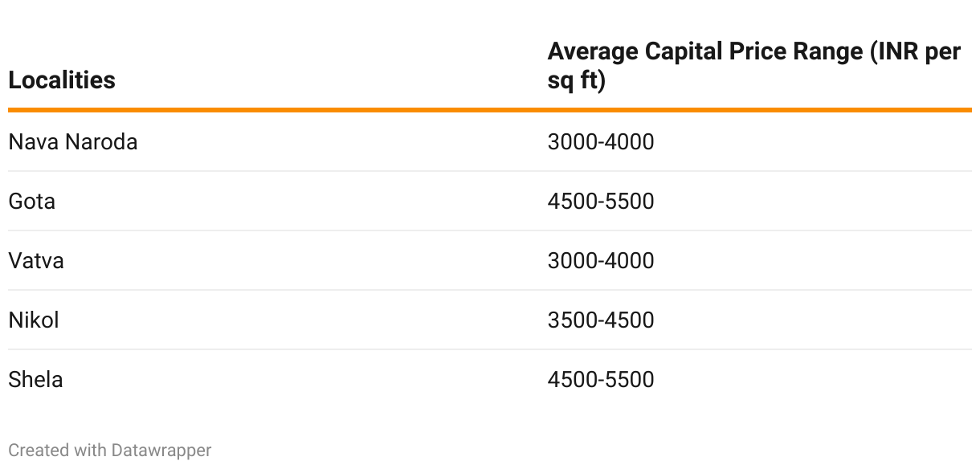Click divider between Nava Naroda and Gota rows

click(490, 171)
